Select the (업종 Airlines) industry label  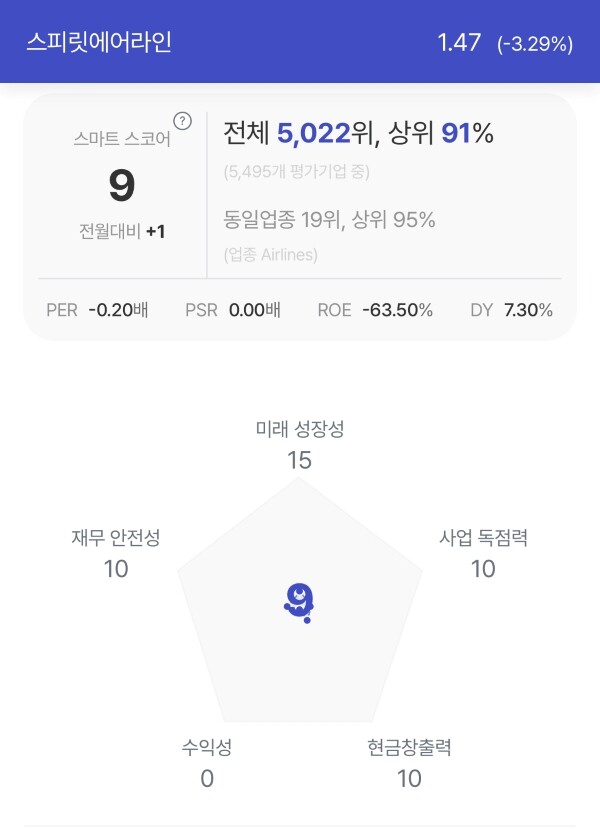[x=271, y=255]
